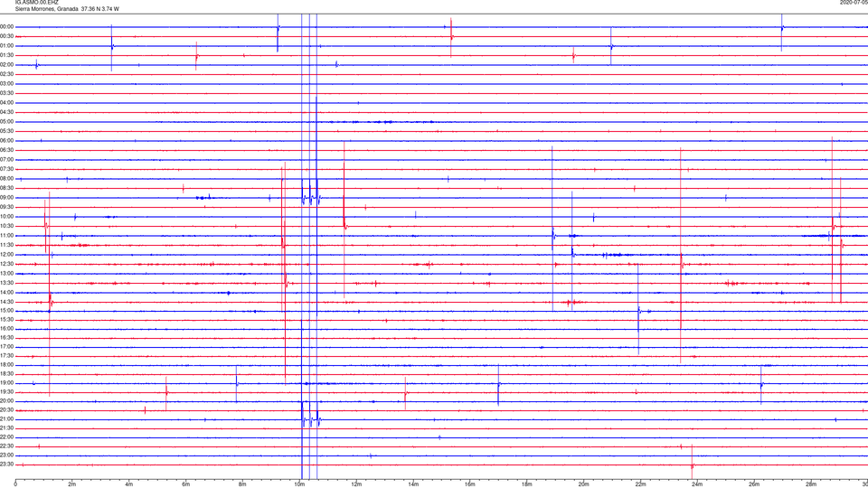The width and height of the screenshot is (868, 488).
Task: Choose the 05:30 trace label
Action: 7,131
